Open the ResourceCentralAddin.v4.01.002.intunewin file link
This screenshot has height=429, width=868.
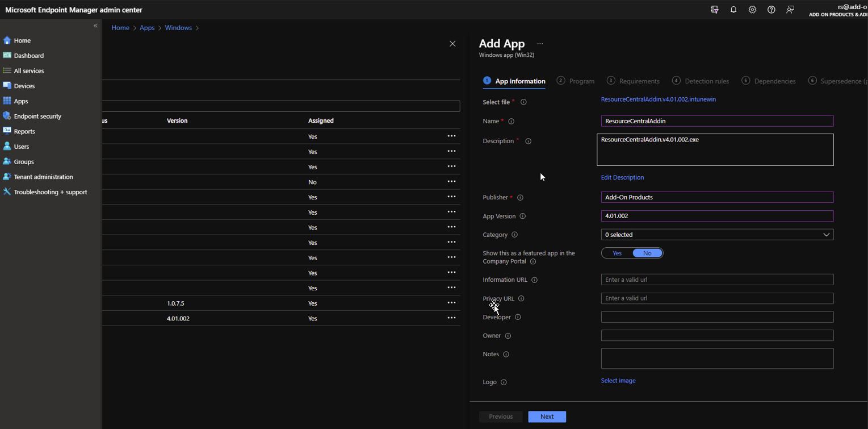click(659, 99)
